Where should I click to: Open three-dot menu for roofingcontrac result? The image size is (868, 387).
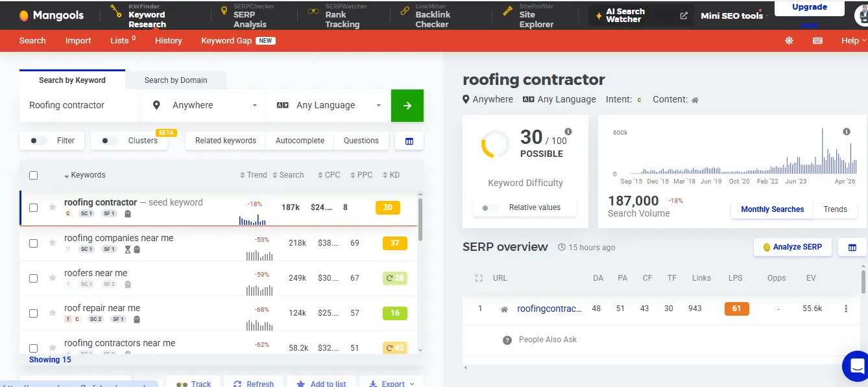point(846,309)
